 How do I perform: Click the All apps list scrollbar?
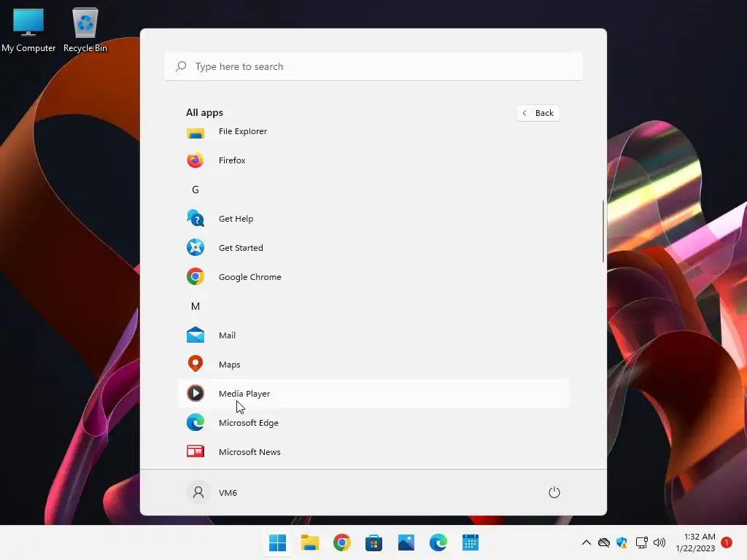coord(603,231)
